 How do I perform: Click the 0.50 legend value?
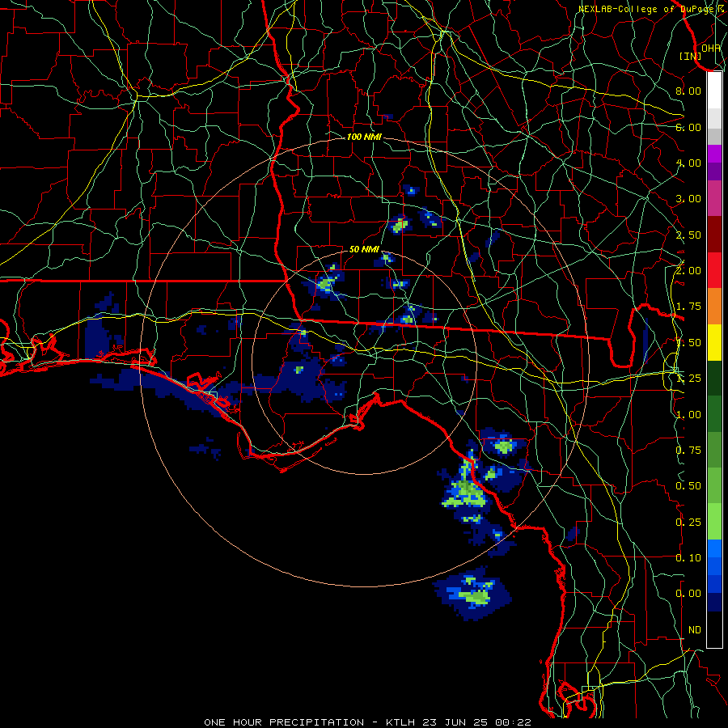click(688, 486)
